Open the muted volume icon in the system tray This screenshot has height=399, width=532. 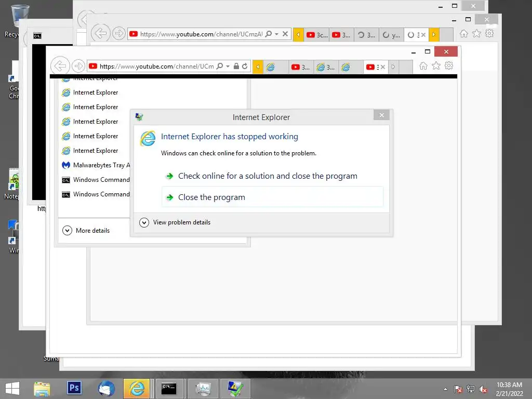pyautogui.click(x=483, y=389)
